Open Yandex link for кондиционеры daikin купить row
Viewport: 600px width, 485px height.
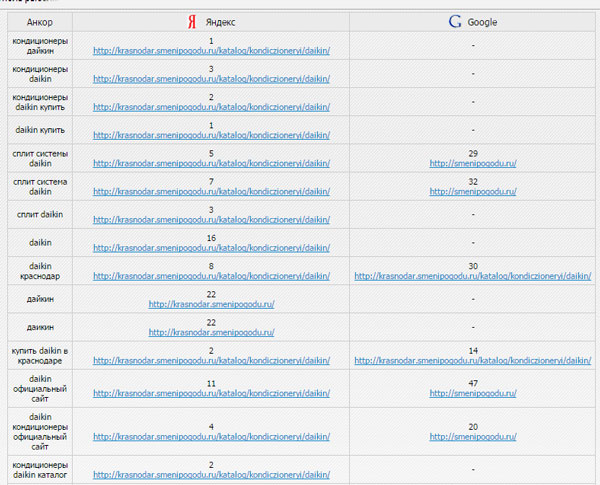(211, 106)
